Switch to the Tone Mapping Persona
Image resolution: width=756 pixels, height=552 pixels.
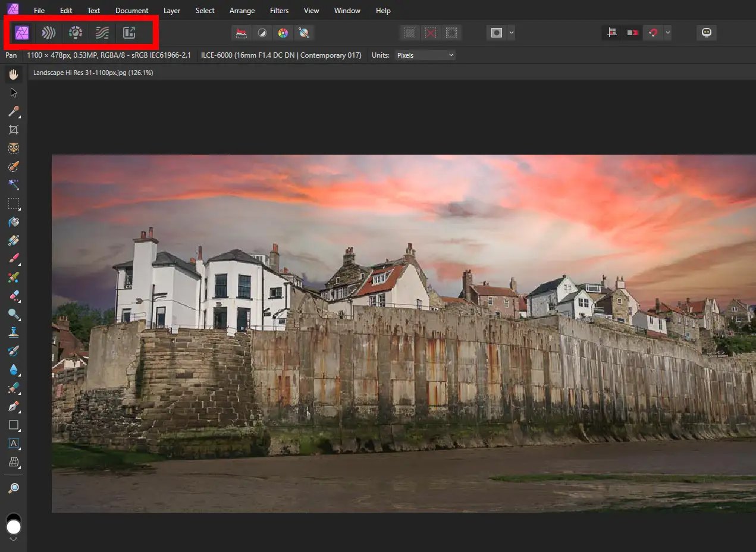pos(102,33)
